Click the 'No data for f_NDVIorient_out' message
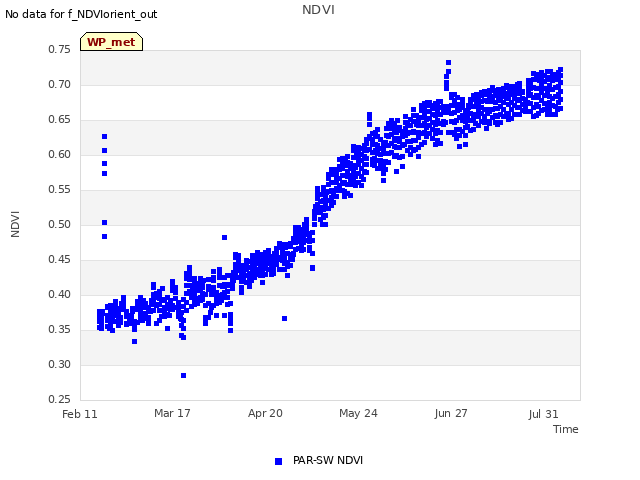 point(81,14)
